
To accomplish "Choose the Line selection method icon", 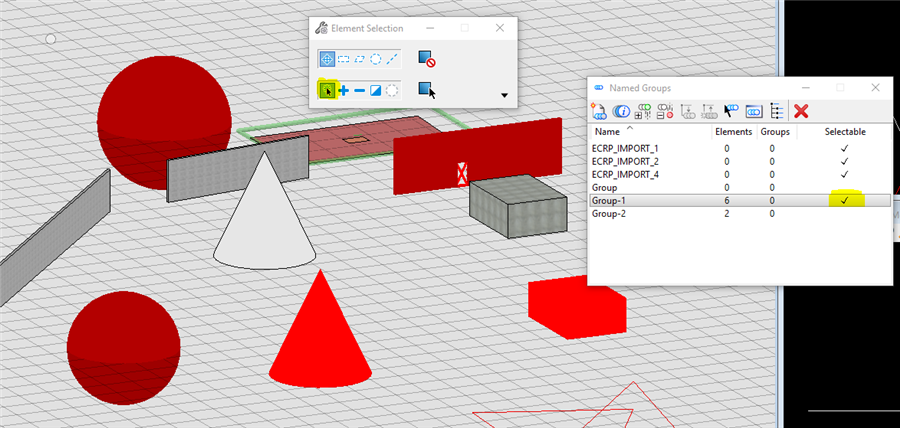I will click(x=392, y=59).
